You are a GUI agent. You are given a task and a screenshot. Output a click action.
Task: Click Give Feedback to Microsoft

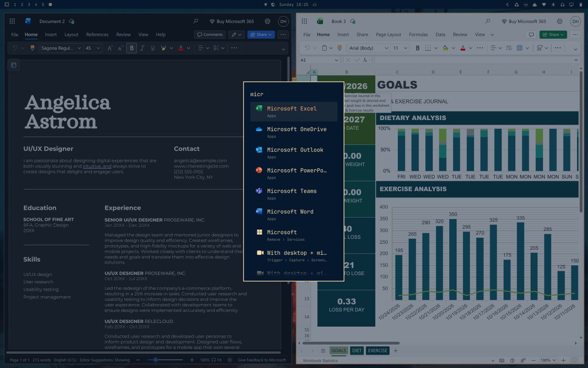click(x=262, y=360)
